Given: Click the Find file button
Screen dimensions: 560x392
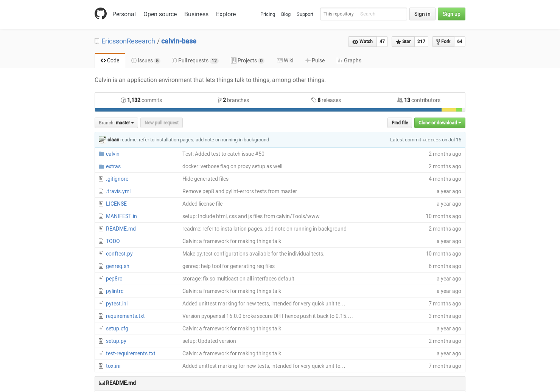Looking at the screenshot, I should coord(400,123).
